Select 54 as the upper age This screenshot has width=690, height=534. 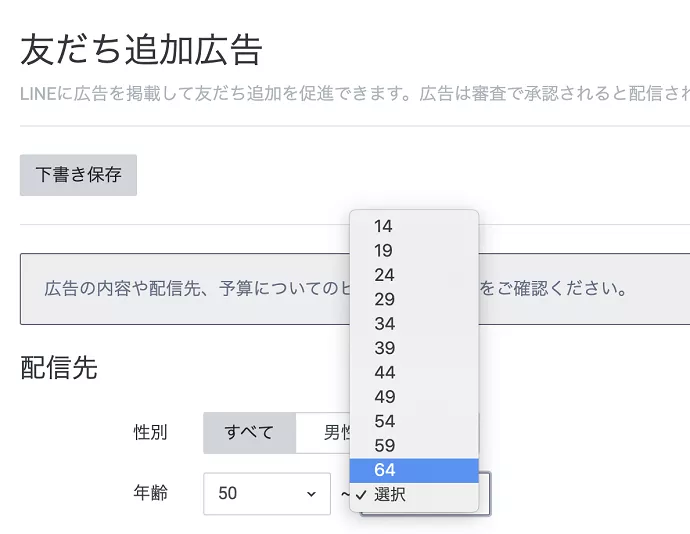point(384,421)
